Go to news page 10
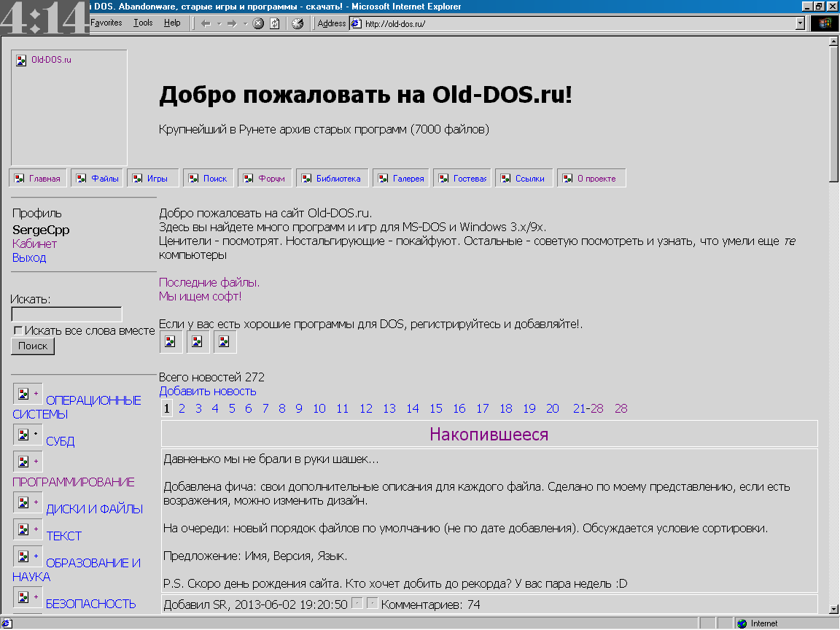840x630 pixels. pos(319,409)
